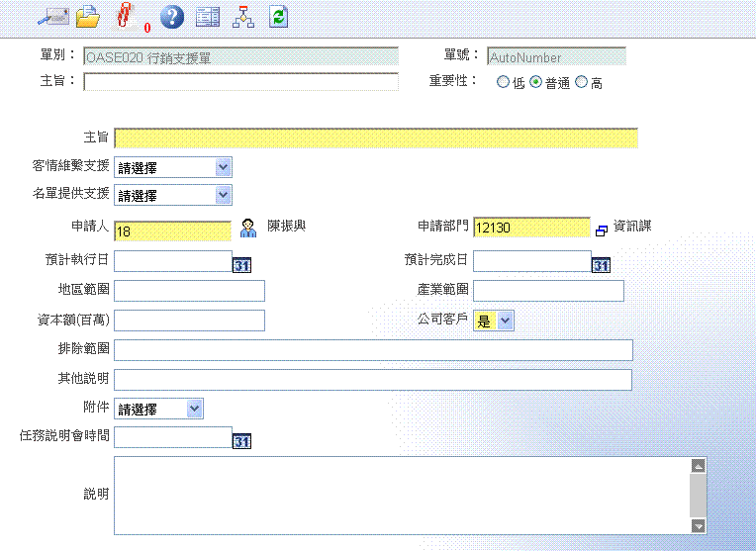Open the calendar for 預計執行日
The image size is (756, 551).
241,264
